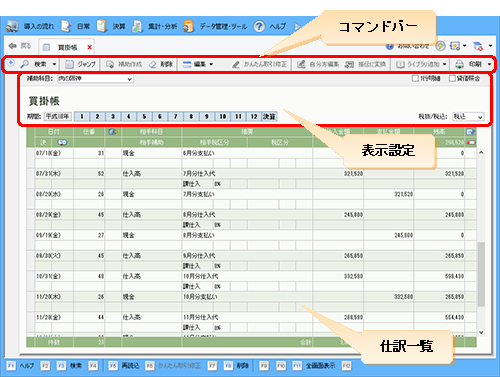Click the 決算 navigation icon at top
Image resolution: width=500 pixels, height=377 pixels.
[101, 26]
